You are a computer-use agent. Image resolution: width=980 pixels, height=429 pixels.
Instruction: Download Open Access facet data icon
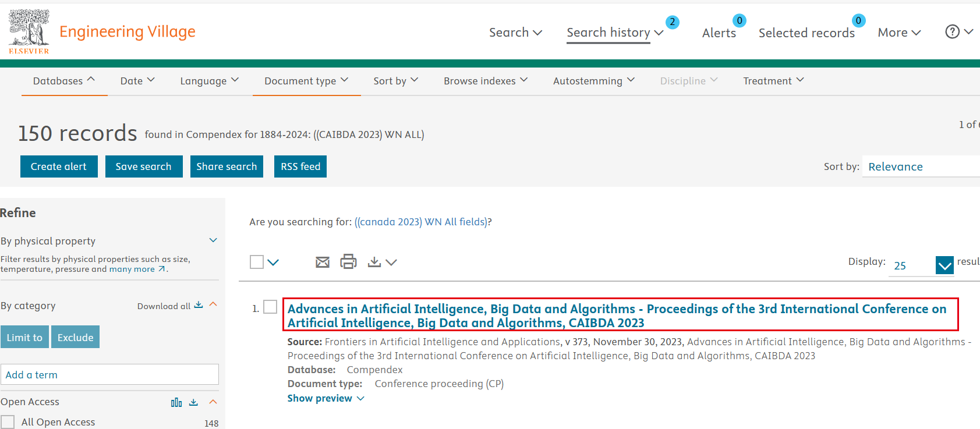tap(194, 402)
